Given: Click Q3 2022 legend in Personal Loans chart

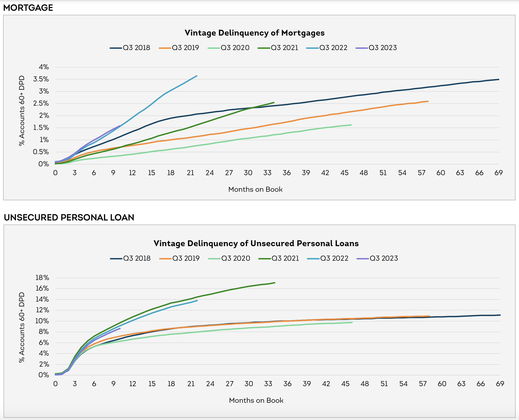Looking at the screenshot, I should point(334,258).
